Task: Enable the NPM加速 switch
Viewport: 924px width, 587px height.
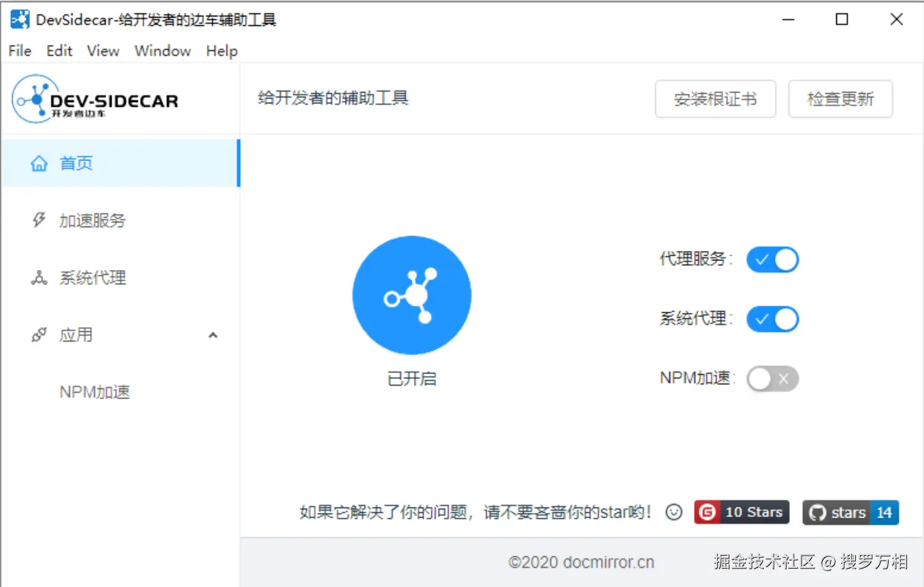Action: 772,379
